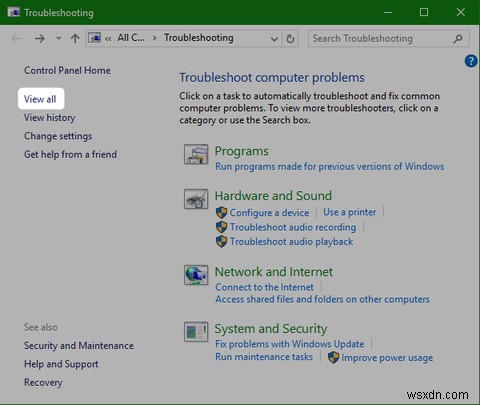This screenshot has width=480, height=405.
Task: Expand the breadcrumb chevron before Troubleshooting
Action: [154, 38]
